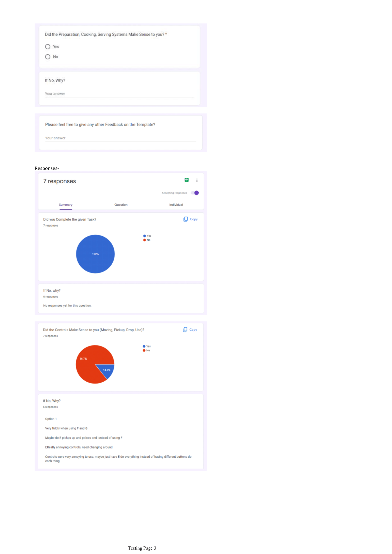Select the No radio button for Systems question
392x554 pixels.
click(x=48, y=57)
